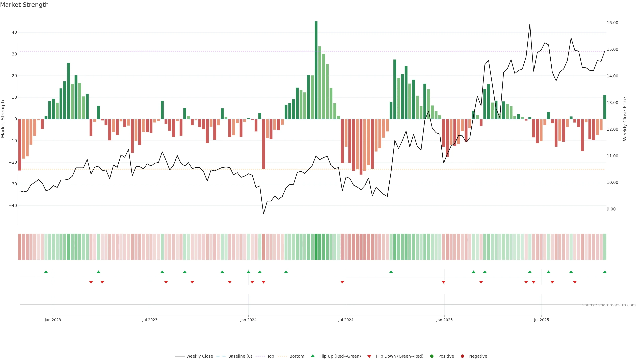Select the leftmost green Flip Up marker
The width and height of the screenshot is (644, 362).
click(x=46, y=272)
